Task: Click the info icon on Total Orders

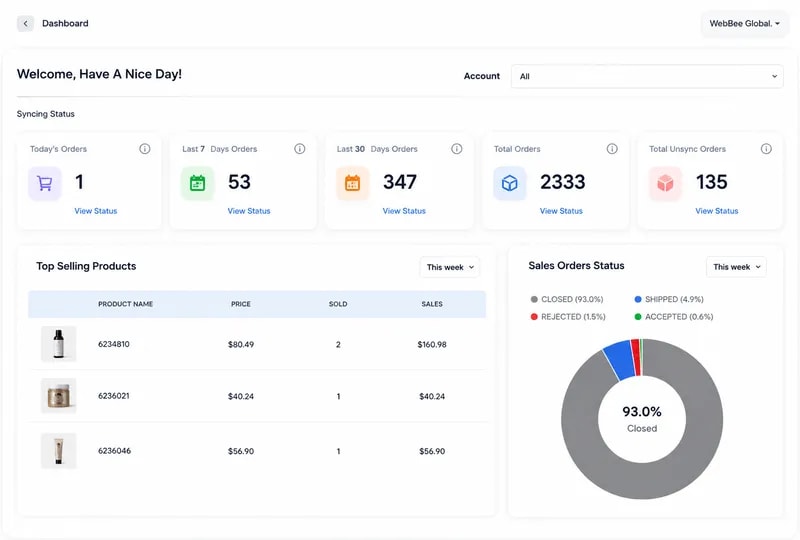Action: click(612, 149)
